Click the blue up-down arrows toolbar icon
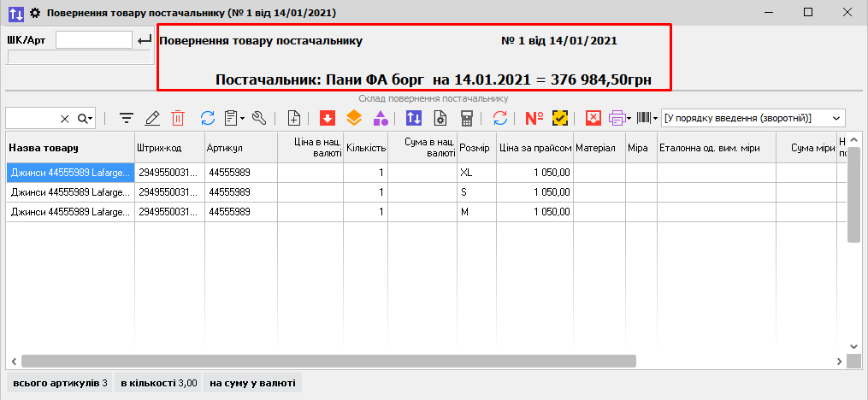This screenshot has width=868, height=400. point(414,118)
